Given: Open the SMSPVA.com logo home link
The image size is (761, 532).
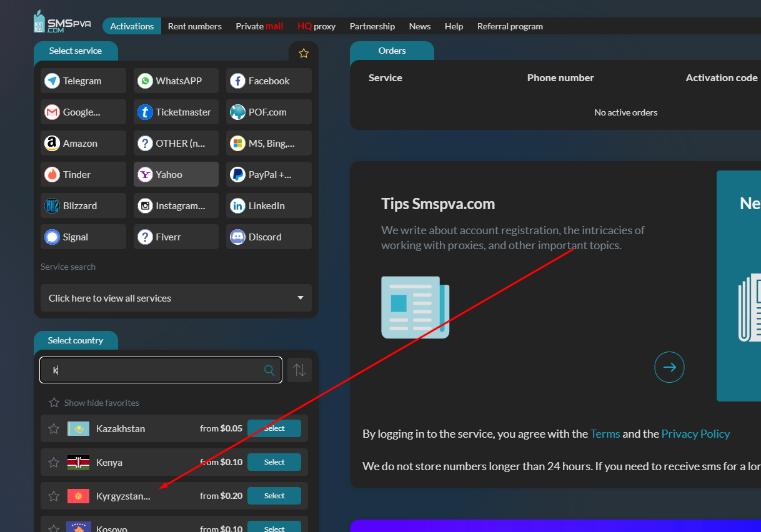Looking at the screenshot, I should pos(62,22).
